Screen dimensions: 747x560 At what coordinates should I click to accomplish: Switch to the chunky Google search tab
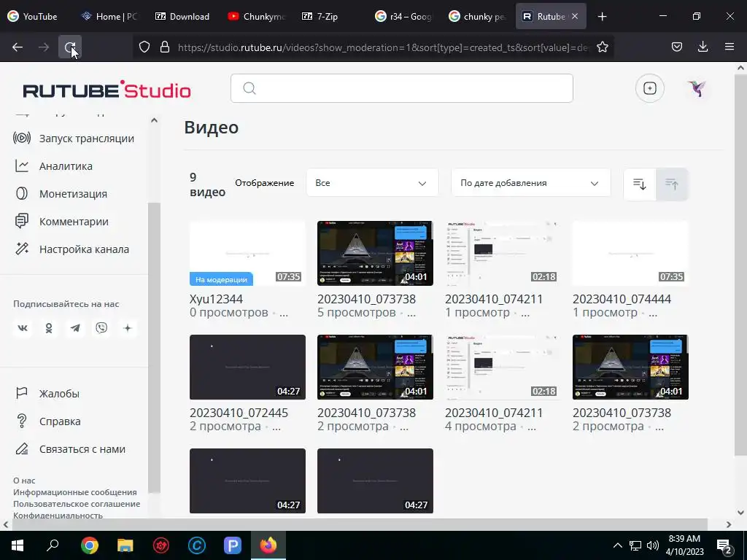point(476,16)
